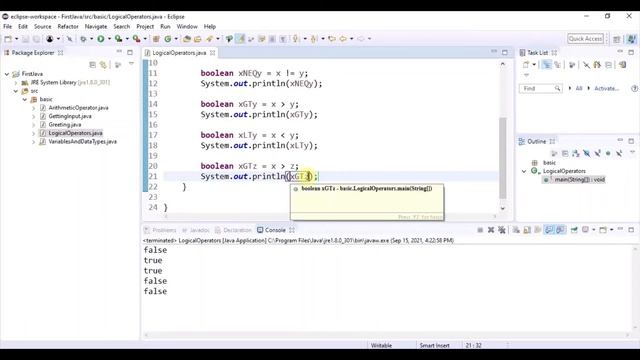The width and height of the screenshot is (640, 360).
Task: Toggle Link with Editor in Package Explorer
Action: pos(103,64)
